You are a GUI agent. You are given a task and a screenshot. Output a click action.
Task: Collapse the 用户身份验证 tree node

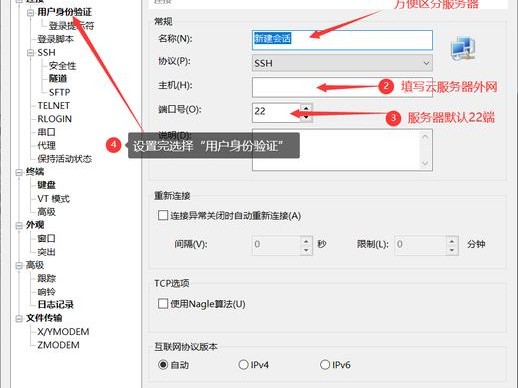pos(30,13)
